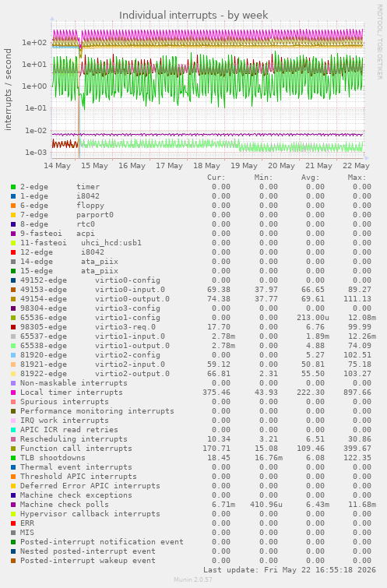Screen dimensions: 387x588
Task: Click the gray swatch beside MIS
Action: (13, 533)
